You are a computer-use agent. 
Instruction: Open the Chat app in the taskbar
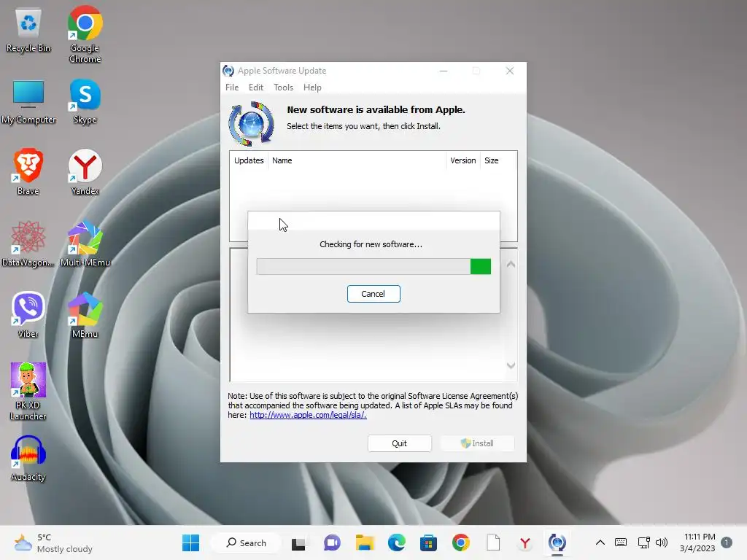click(x=332, y=542)
